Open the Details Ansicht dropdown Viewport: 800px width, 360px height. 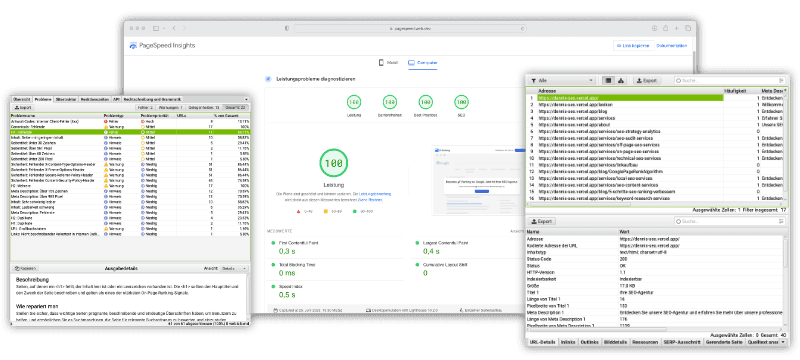235,268
